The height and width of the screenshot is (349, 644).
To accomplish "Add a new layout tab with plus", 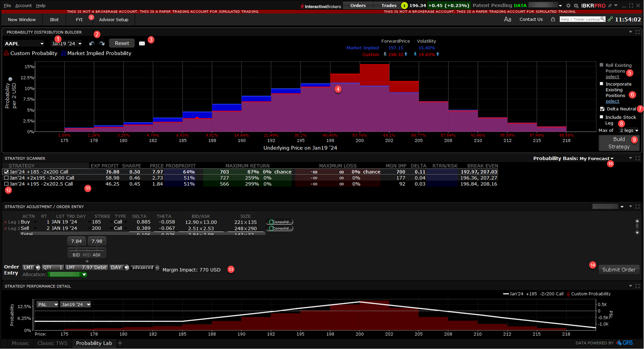I will pyautogui.click(x=120, y=343).
